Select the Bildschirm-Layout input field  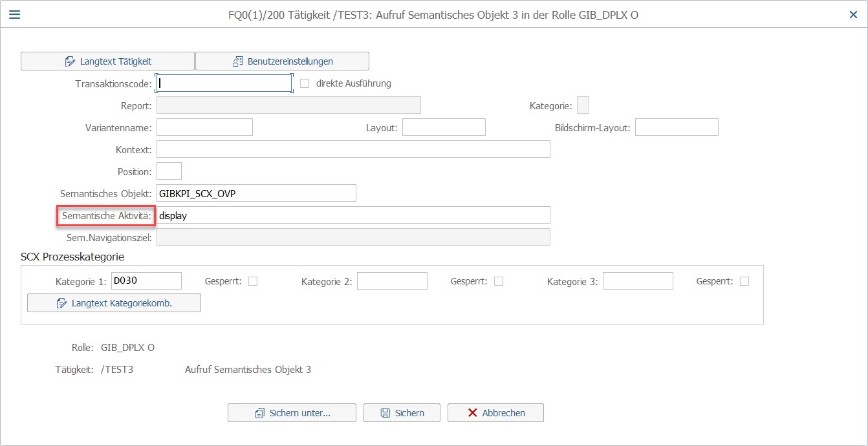[x=677, y=127]
